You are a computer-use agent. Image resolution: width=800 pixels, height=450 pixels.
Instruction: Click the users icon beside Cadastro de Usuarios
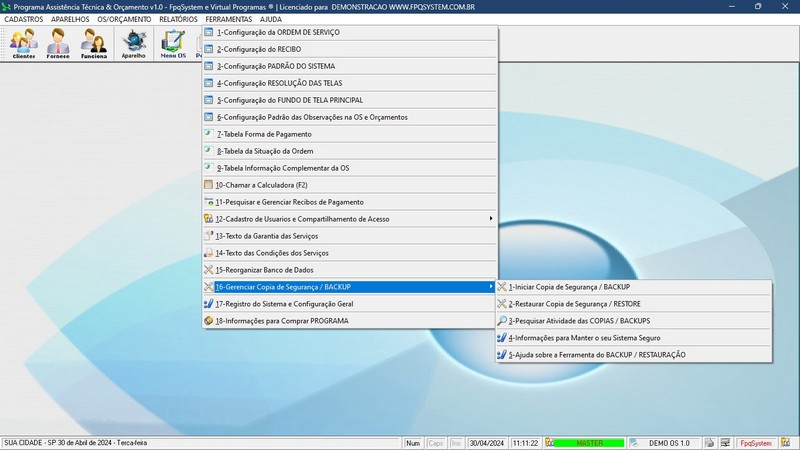tap(209, 219)
